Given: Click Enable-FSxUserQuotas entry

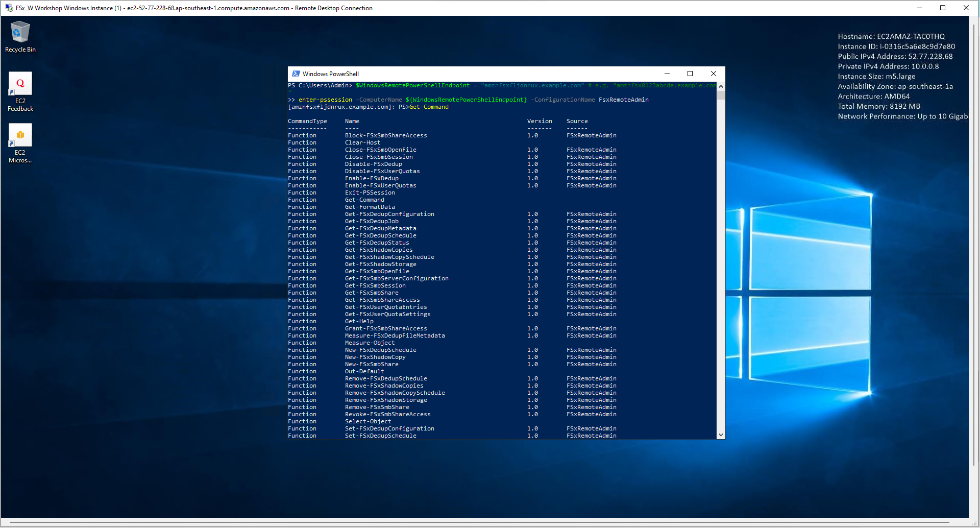Looking at the screenshot, I should point(381,185).
